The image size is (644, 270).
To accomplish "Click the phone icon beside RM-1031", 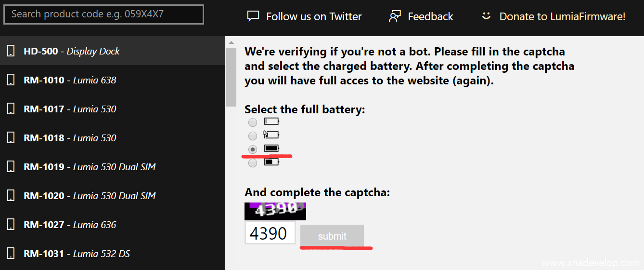I will click(10, 254).
